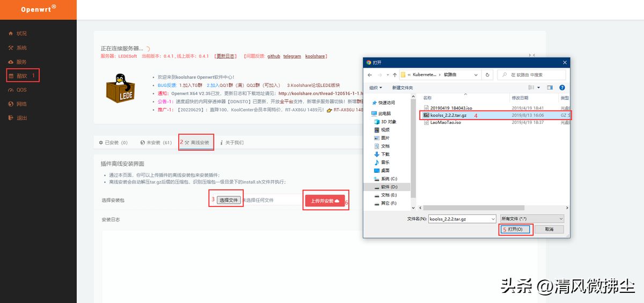This screenshot has height=303, width=644.
Task: Toggle the preview pane icon
Action: point(550,87)
